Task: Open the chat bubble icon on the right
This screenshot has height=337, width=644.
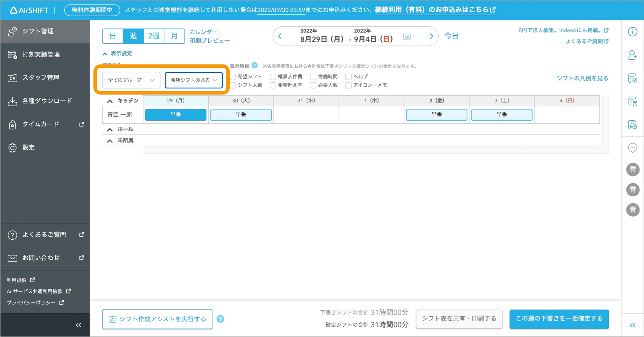Action: (x=633, y=148)
